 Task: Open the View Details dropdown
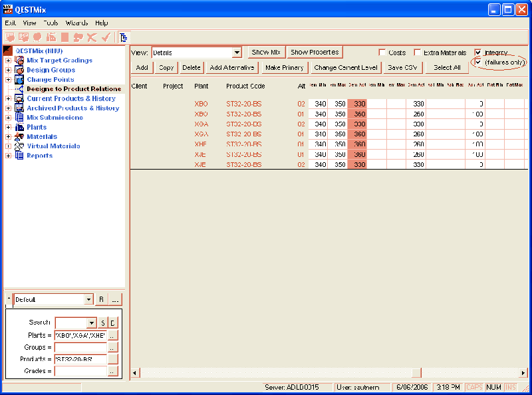click(x=237, y=52)
